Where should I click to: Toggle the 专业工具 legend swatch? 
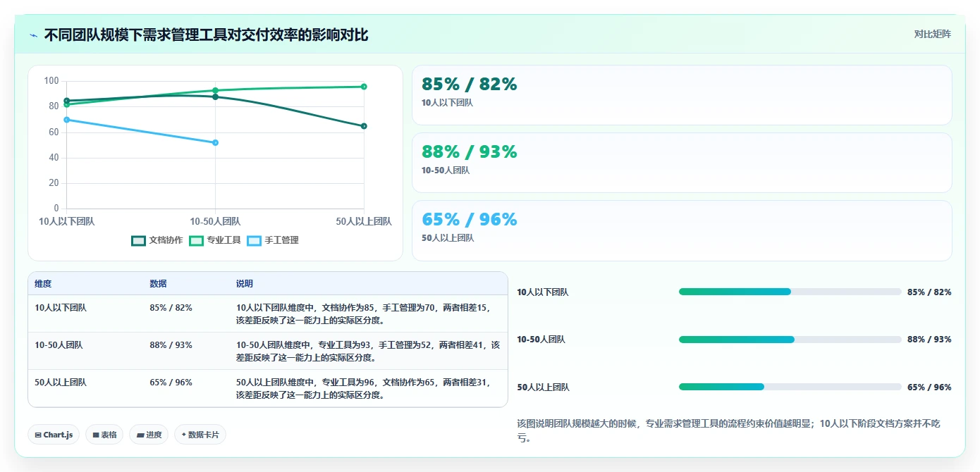tap(196, 240)
